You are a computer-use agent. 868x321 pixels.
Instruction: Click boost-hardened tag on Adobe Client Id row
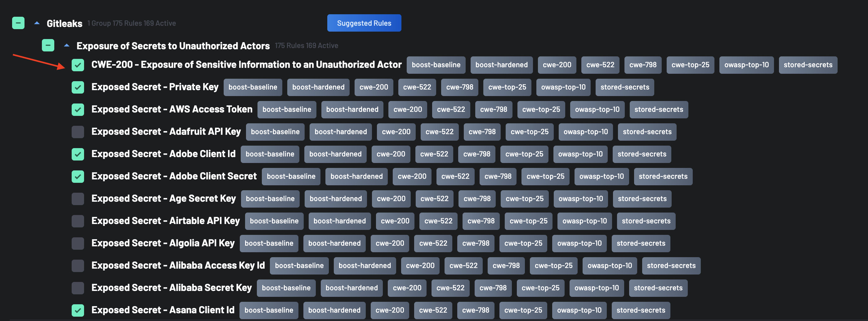[x=335, y=154]
